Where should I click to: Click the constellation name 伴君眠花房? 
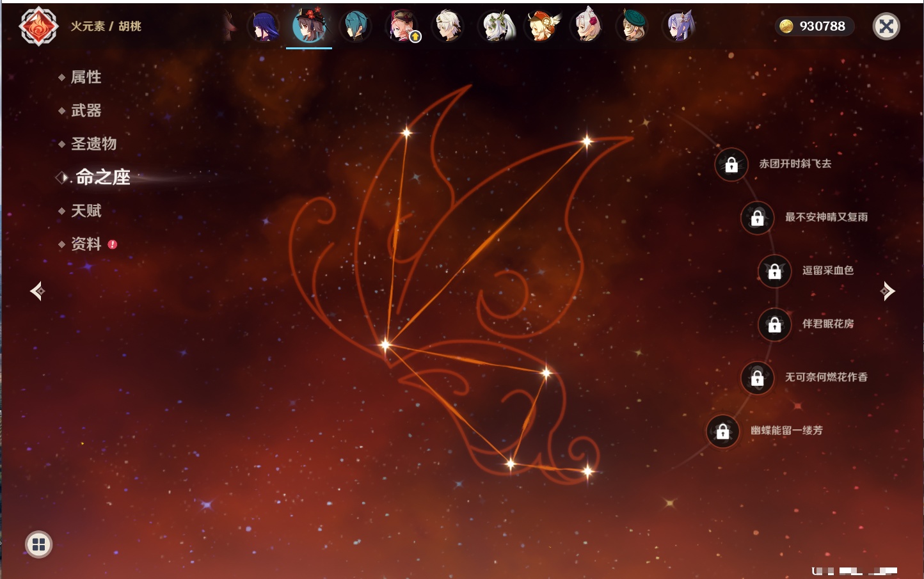click(828, 324)
